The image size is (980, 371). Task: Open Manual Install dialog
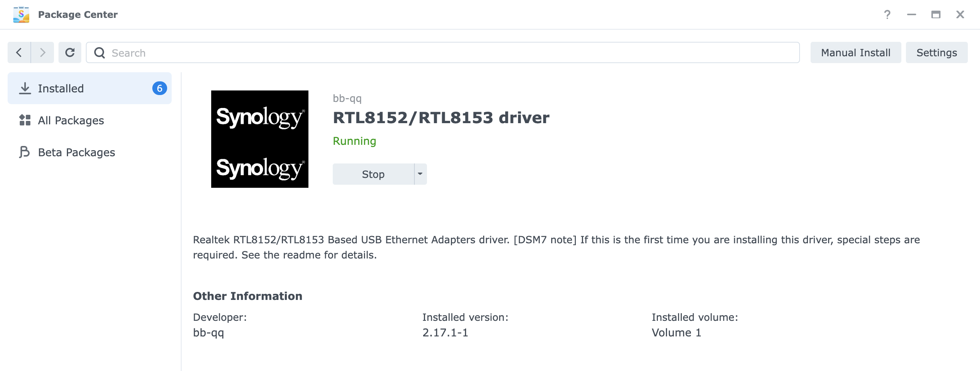point(855,52)
